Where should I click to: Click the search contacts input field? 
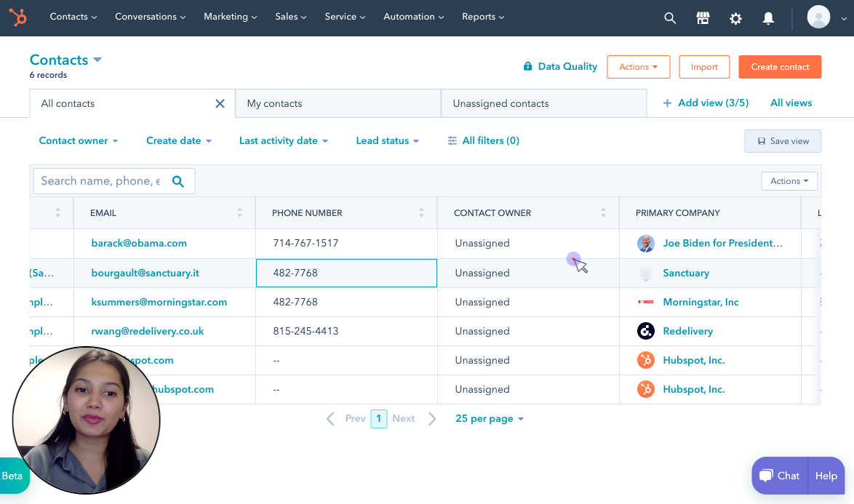(100, 181)
